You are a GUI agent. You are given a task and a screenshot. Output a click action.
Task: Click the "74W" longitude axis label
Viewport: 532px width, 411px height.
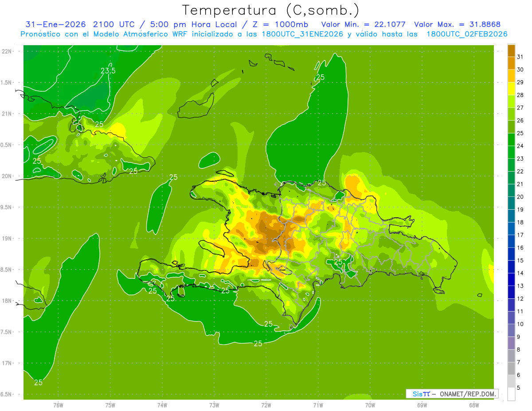[x=162, y=405]
